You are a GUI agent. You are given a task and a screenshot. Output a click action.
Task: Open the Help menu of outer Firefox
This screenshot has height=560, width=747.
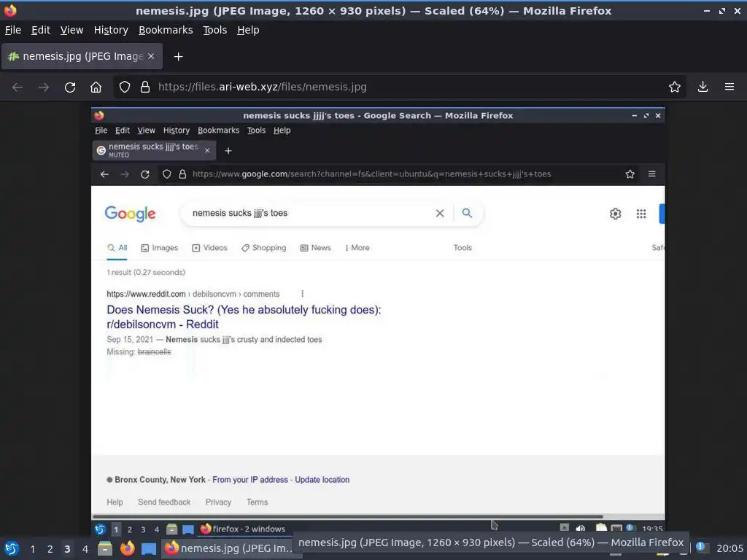[248, 30]
